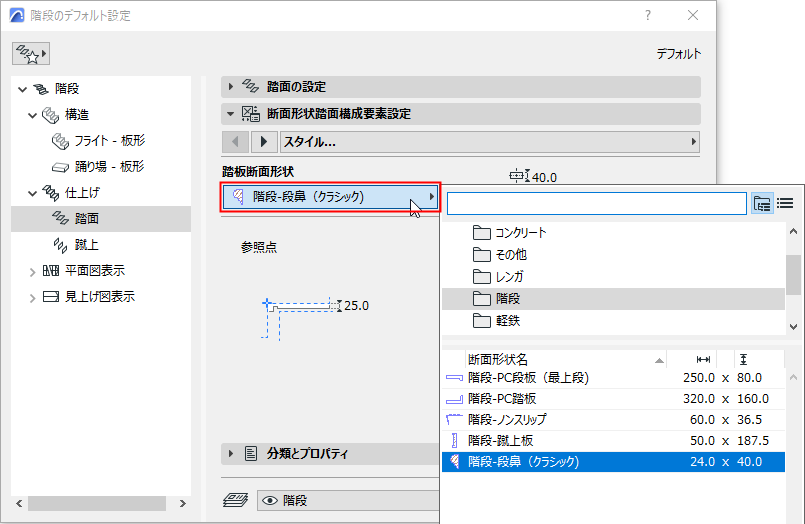
Task: Click the 断面形状踏面構成要素設定 panel icon
Action: point(251,113)
